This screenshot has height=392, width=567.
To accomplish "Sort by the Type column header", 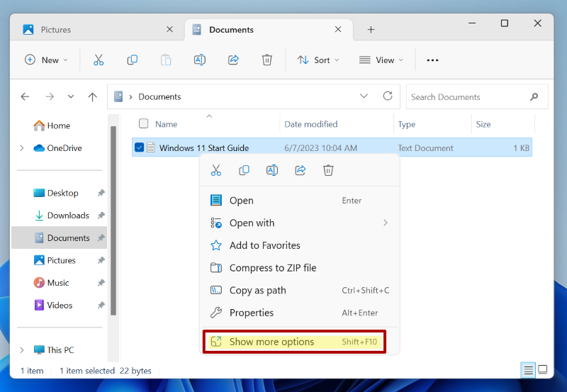I will (406, 124).
